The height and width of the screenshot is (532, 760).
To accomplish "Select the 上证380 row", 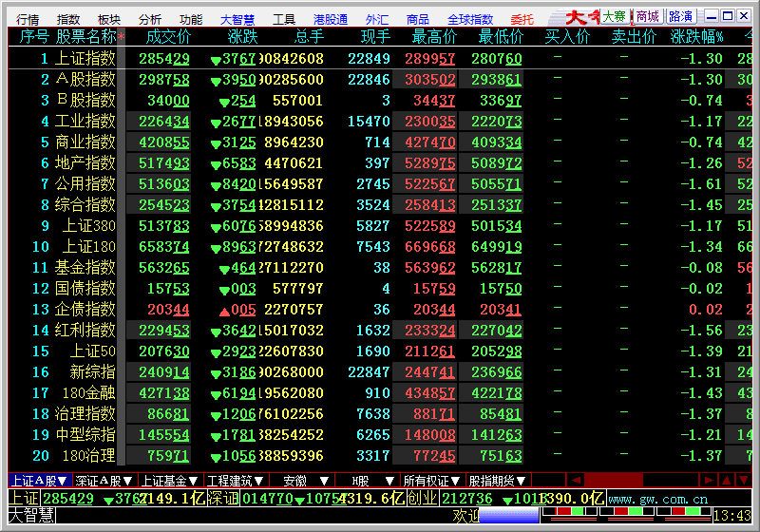I will click(x=380, y=226).
